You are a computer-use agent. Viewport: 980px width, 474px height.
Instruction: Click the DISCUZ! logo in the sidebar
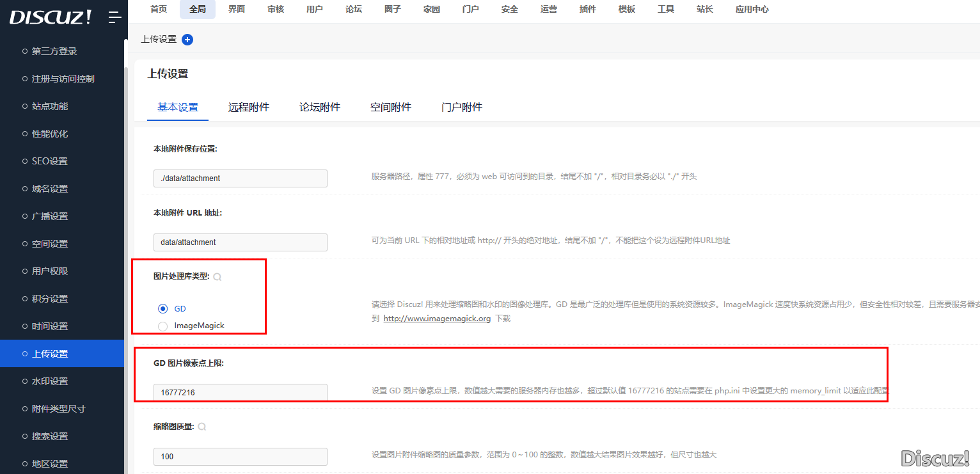click(51, 17)
